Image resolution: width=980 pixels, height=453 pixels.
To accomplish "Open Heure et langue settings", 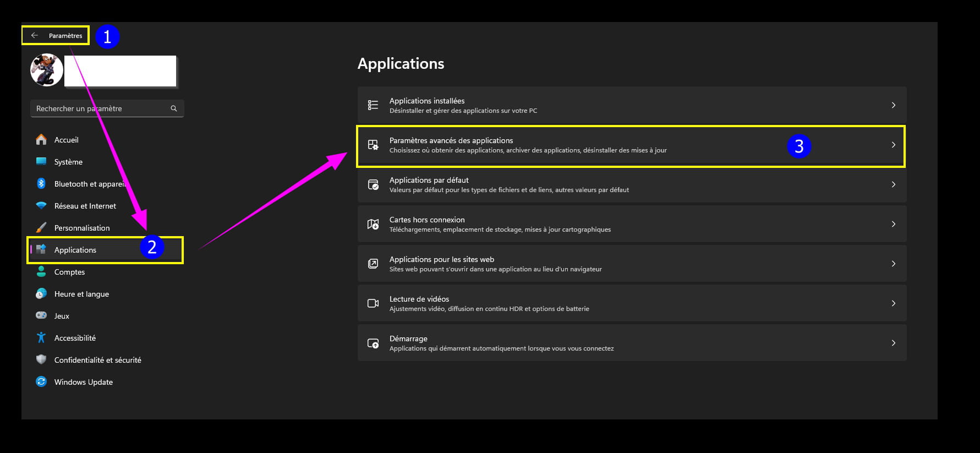I will [x=81, y=294].
